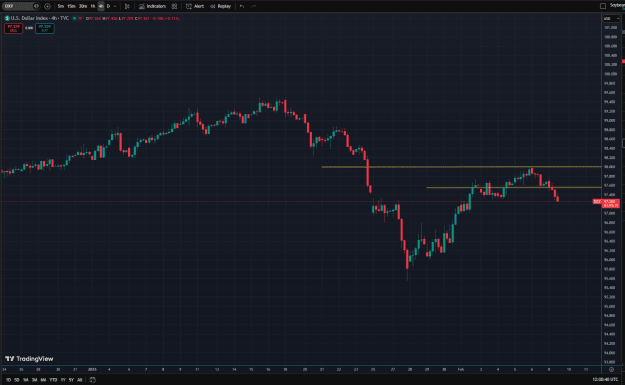This screenshot has height=385, width=625.
Task: Select the D daily timeframe
Action: click(108, 6)
